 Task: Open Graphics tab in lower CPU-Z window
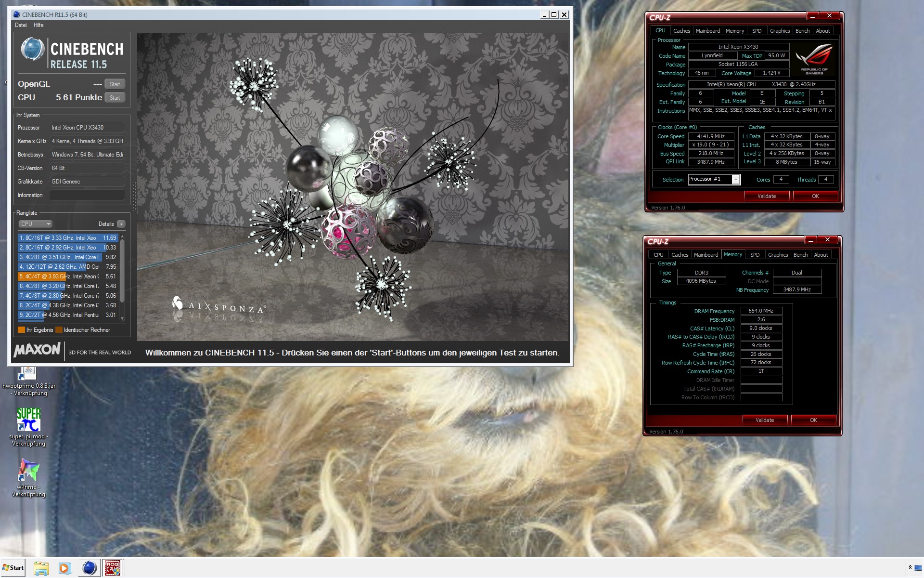(778, 255)
